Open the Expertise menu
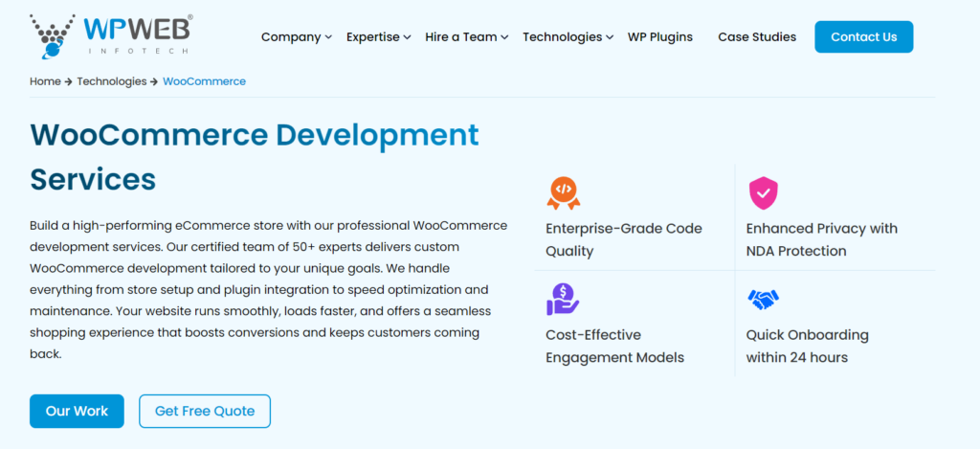The width and height of the screenshot is (980, 449). pos(378,37)
